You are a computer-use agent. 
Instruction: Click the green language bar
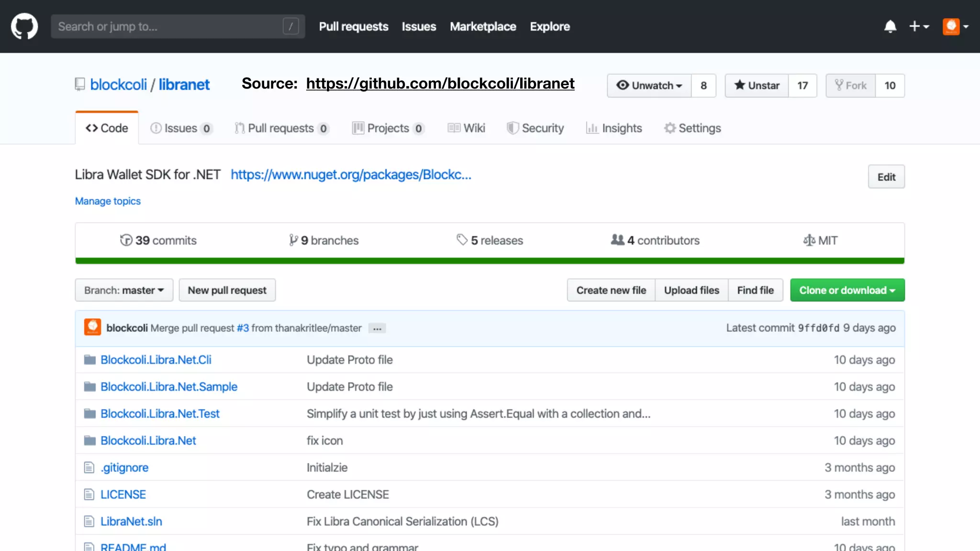pyautogui.click(x=490, y=261)
